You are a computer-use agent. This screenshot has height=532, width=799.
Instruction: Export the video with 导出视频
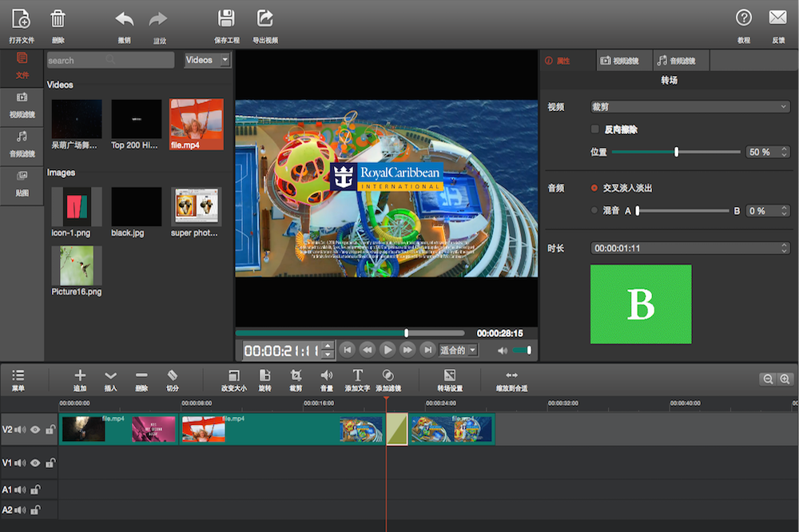coord(265,19)
